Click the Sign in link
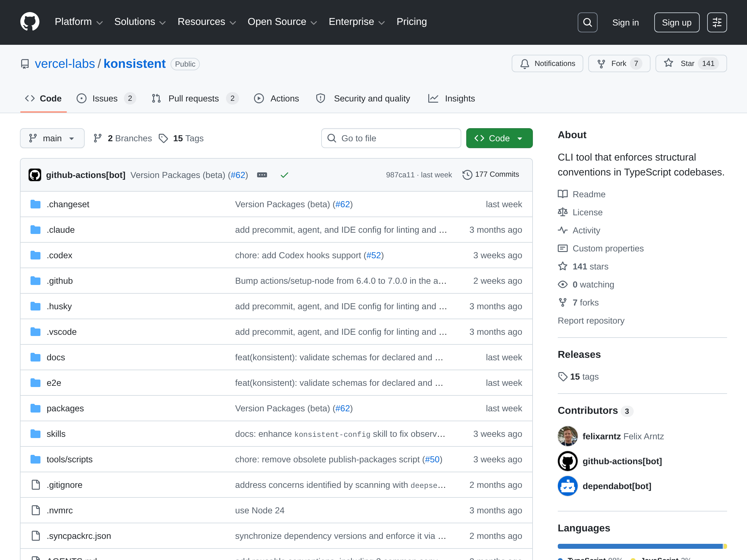747x560 pixels. (x=625, y=23)
